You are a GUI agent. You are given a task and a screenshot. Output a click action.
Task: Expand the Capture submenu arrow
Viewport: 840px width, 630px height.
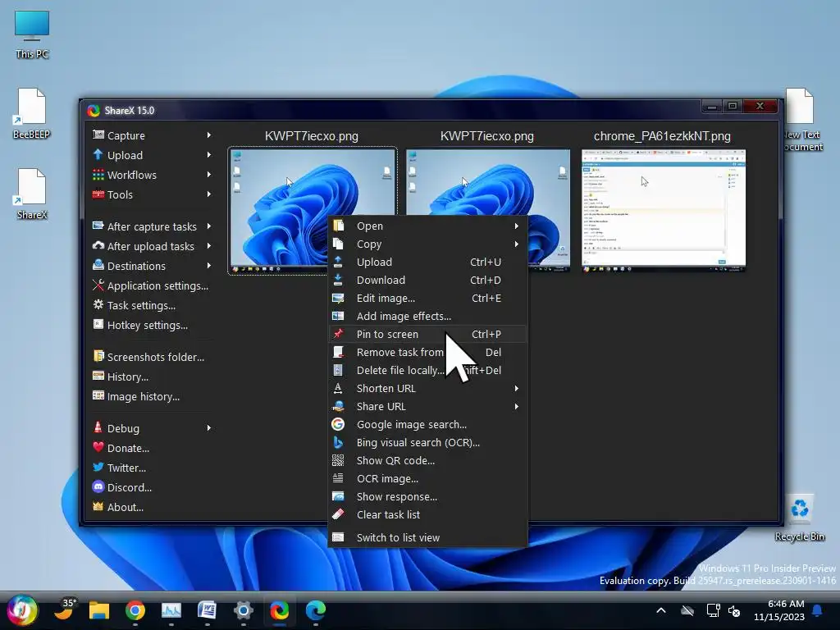point(209,135)
